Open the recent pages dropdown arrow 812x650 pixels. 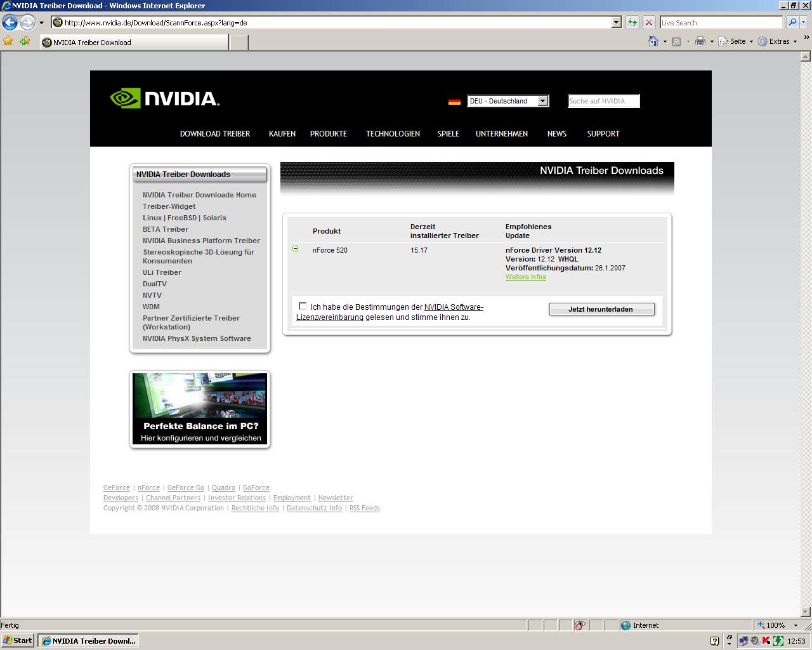click(x=41, y=23)
